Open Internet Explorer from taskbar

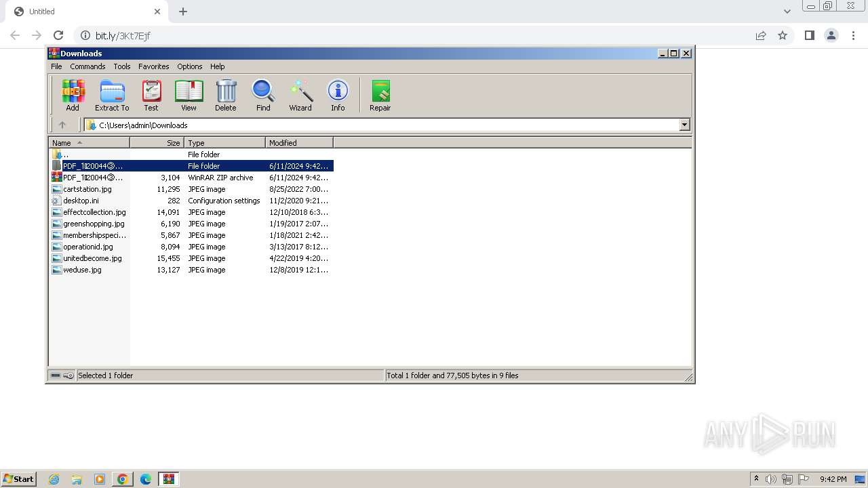[x=54, y=479]
